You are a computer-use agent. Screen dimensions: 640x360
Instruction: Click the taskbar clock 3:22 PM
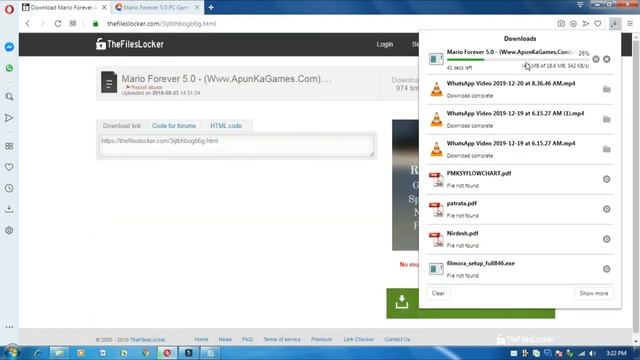(616, 353)
